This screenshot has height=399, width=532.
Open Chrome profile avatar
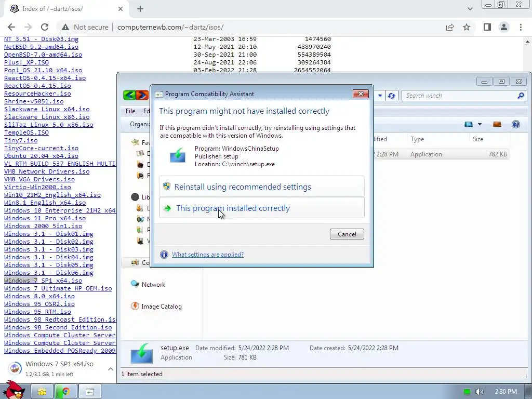[504, 27]
